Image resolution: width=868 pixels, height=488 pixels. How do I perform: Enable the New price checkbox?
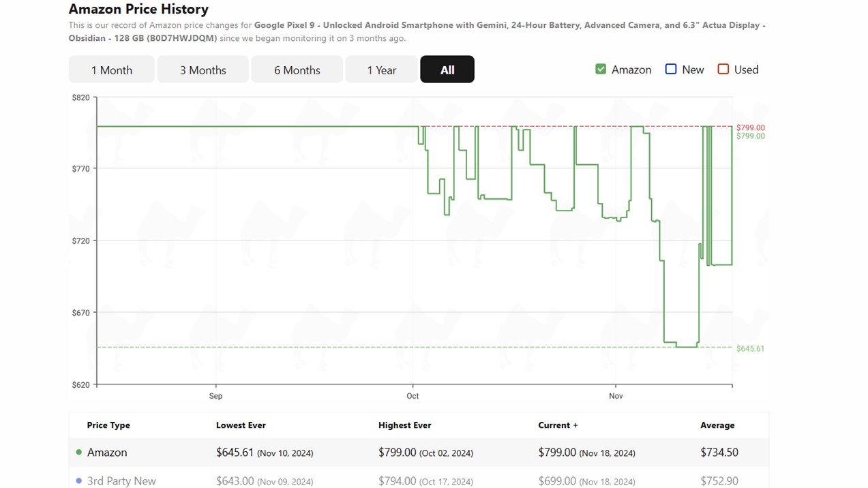(x=671, y=70)
